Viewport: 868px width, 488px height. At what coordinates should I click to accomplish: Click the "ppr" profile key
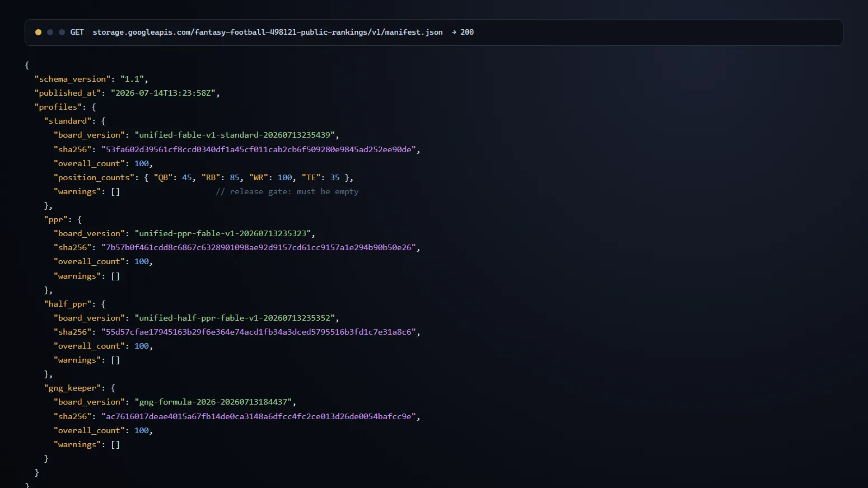[x=56, y=219]
